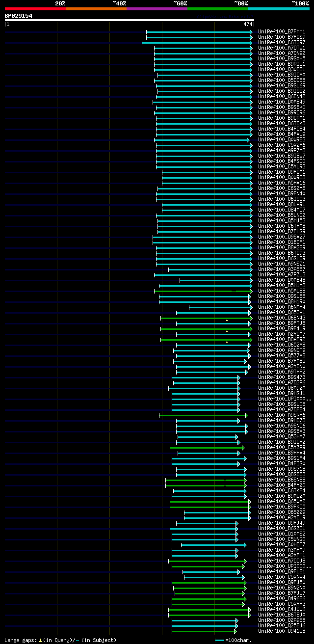Viewport: 314px width, 644px height.
Task: Select label UniRef100_Q84MC7
Action: (x=282, y=210)
